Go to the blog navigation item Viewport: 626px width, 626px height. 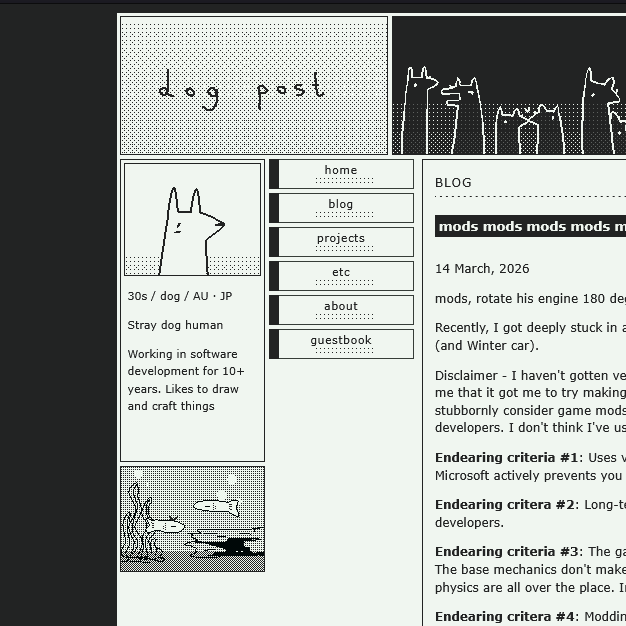pos(341,207)
